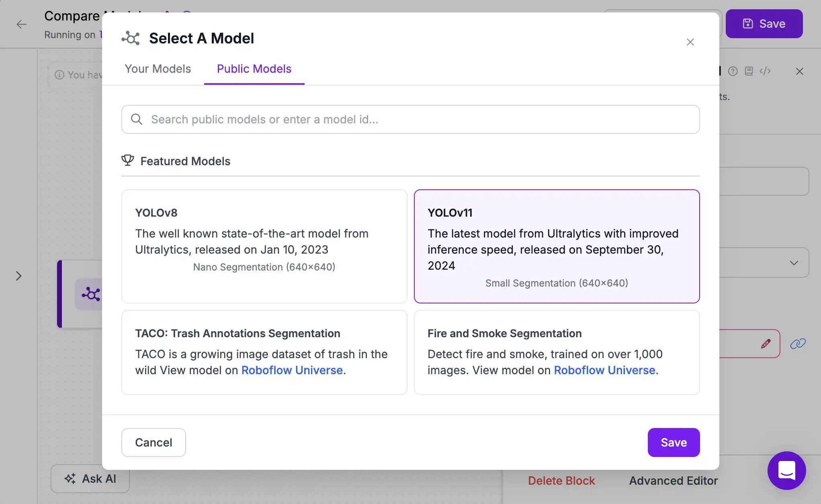Choose the YOLOv11 model card
The image size is (821, 504).
557,246
